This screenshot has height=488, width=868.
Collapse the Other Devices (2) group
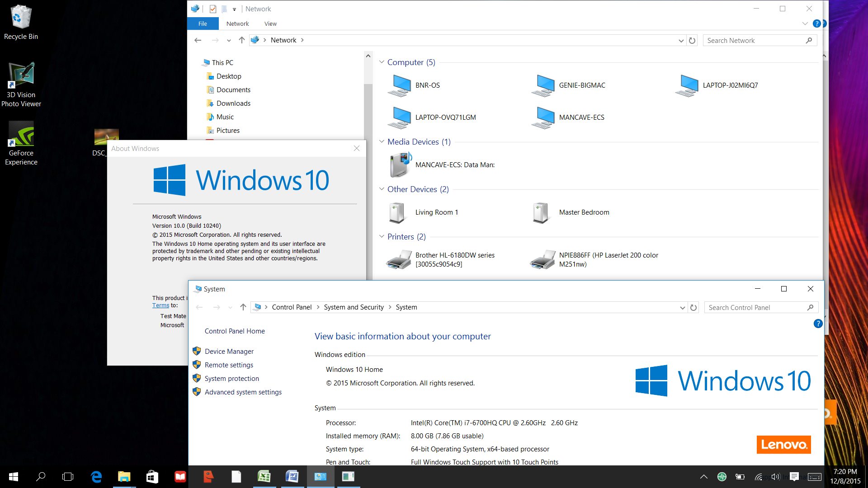tap(382, 189)
